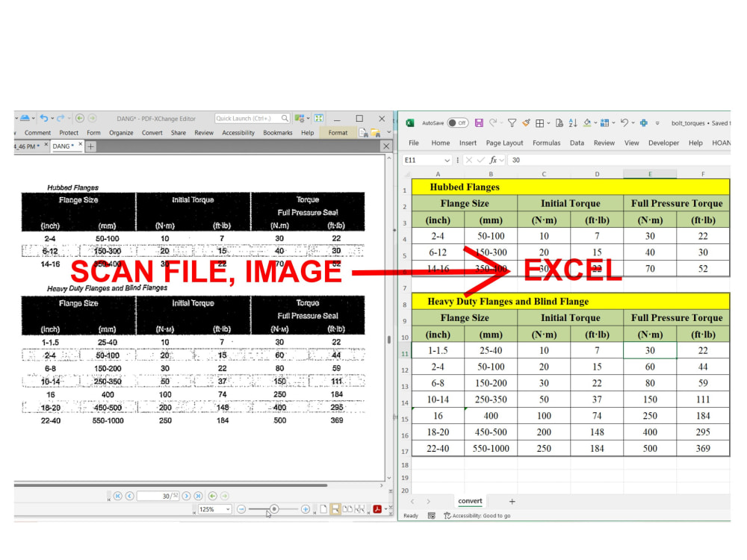The image size is (747, 560).
Task: Select Excel cell containing 550-1000
Action: [x=491, y=449]
